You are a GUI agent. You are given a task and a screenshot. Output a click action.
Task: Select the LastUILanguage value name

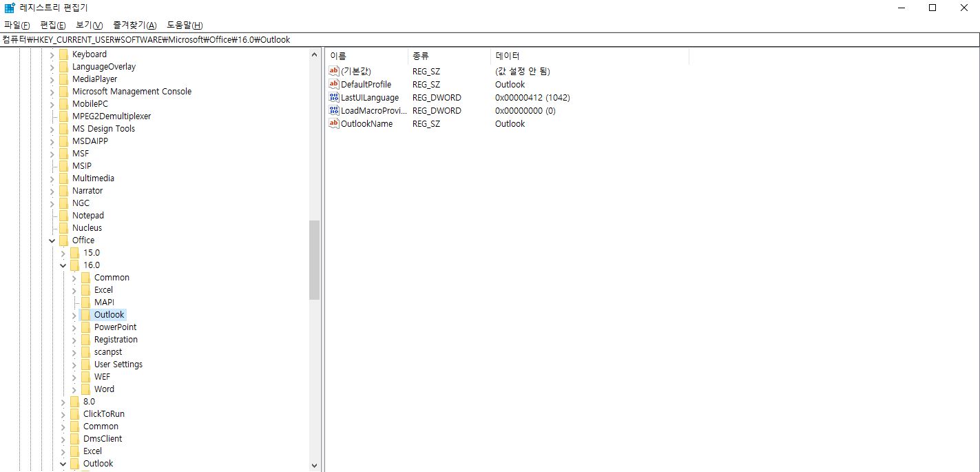coord(370,97)
